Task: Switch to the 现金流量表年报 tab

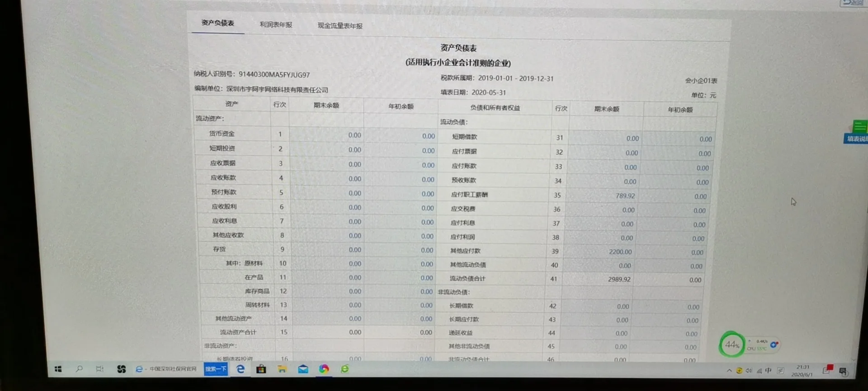Action: [x=340, y=26]
